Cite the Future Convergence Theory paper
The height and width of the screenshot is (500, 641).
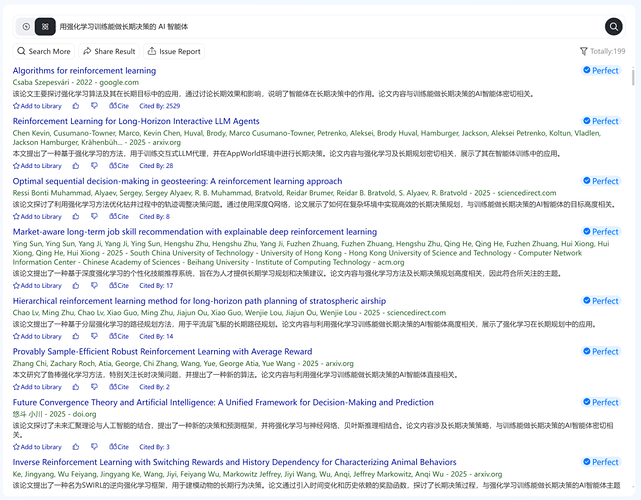click(119, 447)
